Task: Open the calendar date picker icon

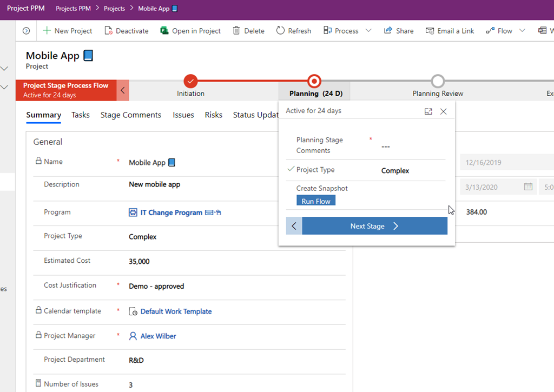Action: pos(528,187)
